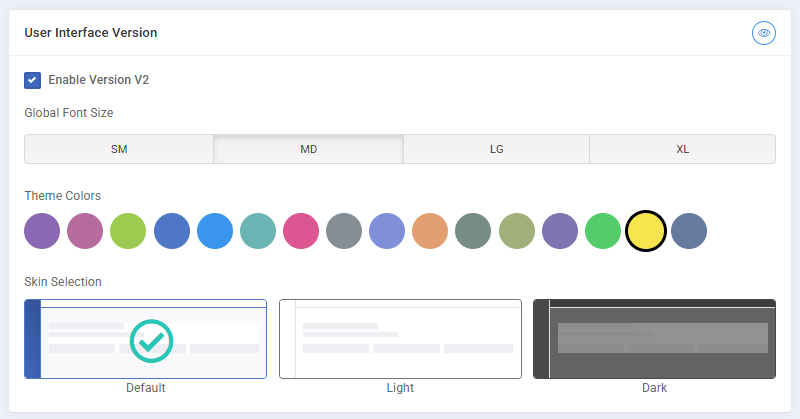
Task: Select the bright green theme color
Action: [603, 231]
